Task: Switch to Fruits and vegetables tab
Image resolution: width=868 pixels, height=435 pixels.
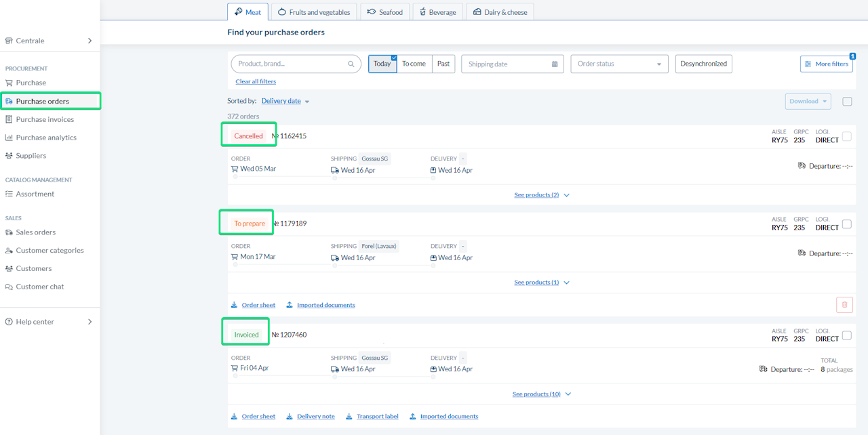Action: pyautogui.click(x=314, y=12)
